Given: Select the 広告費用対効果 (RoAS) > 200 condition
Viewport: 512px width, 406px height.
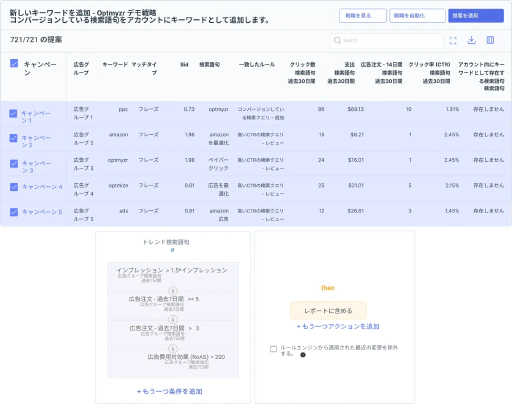Looking at the screenshot, I should (173, 363).
